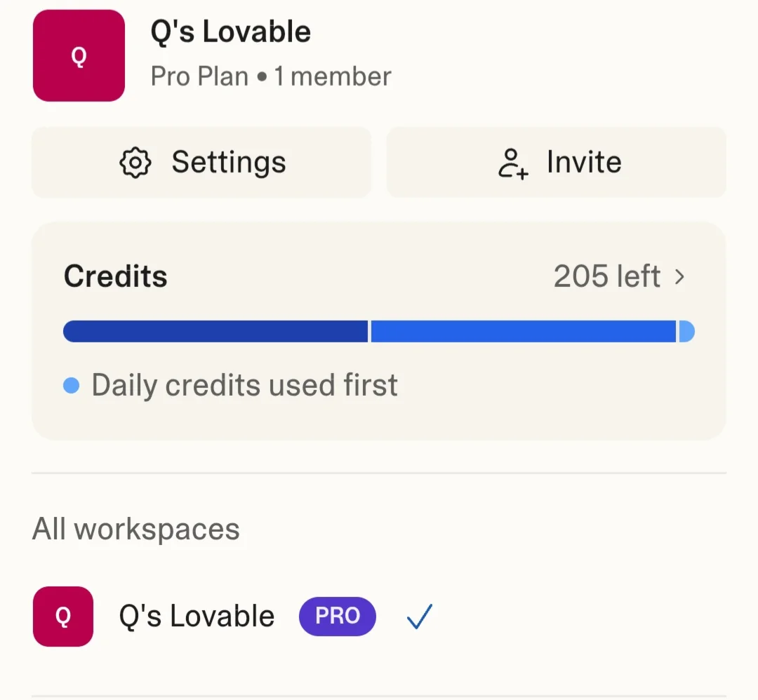Screen dimensions: 758x700
Task: Click the Pro Plan workspace subtitle
Action: [198, 76]
